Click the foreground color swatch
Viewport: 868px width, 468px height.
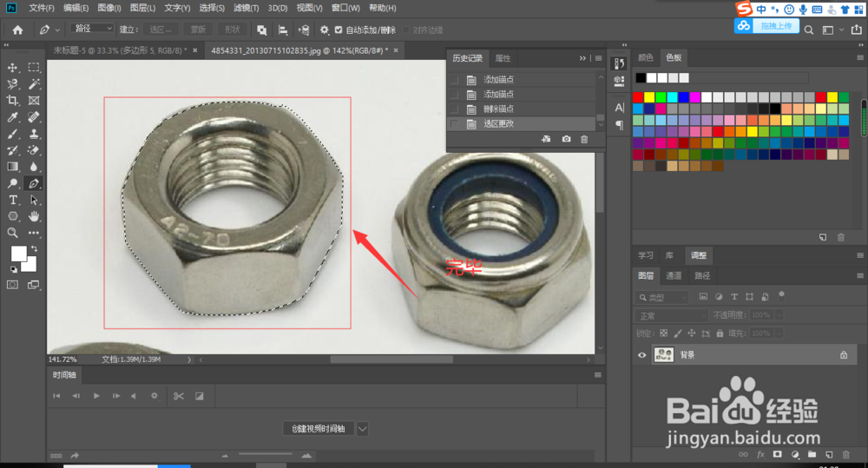click(18, 254)
